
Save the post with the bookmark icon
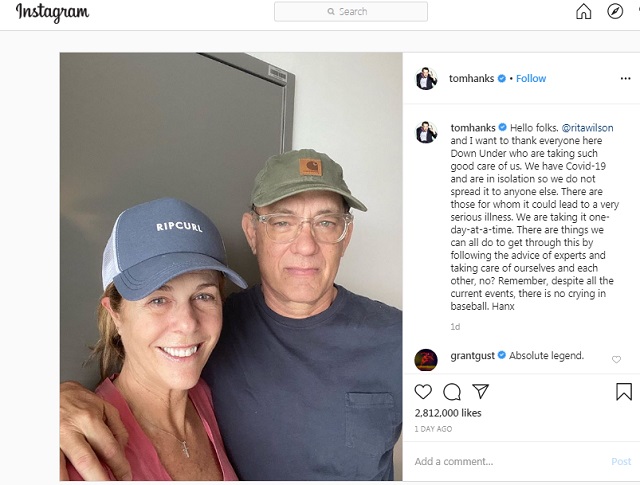pyautogui.click(x=623, y=392)
